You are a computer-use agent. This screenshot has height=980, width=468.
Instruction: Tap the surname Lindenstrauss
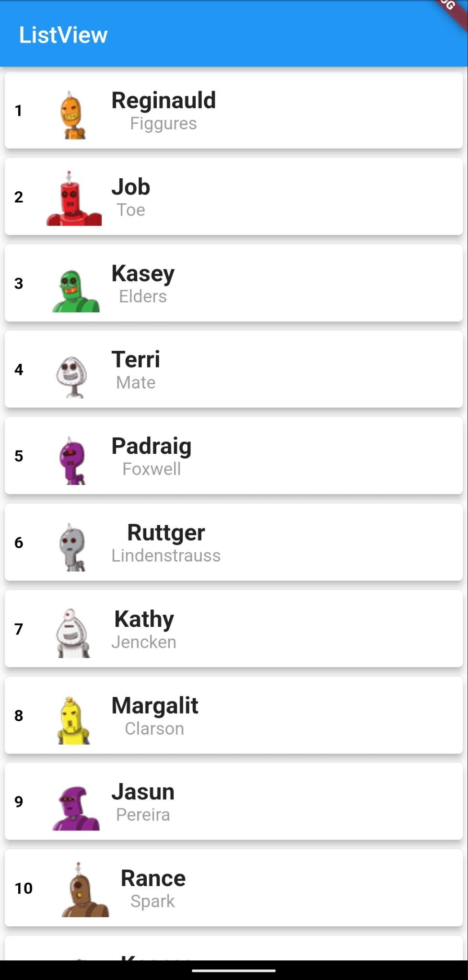(166, 556)
